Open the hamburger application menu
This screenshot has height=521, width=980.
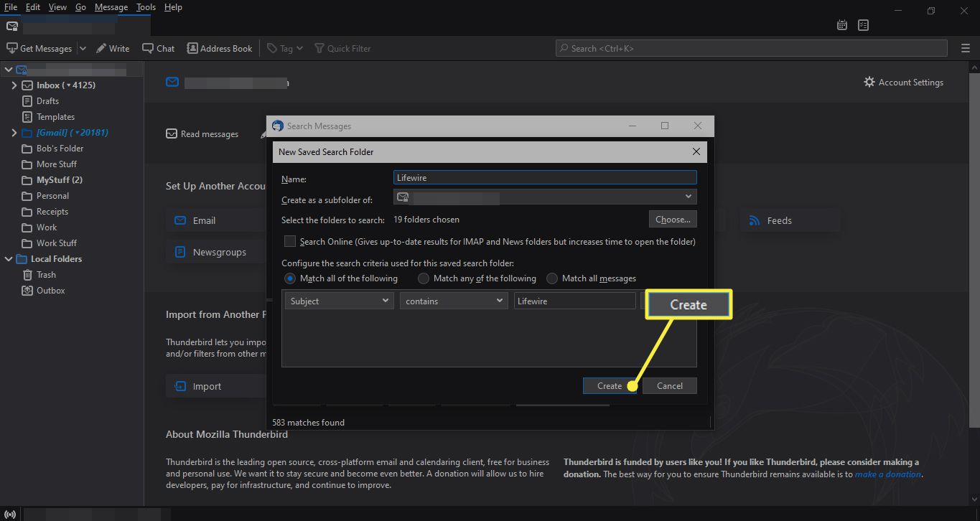(x=965, y=48)
